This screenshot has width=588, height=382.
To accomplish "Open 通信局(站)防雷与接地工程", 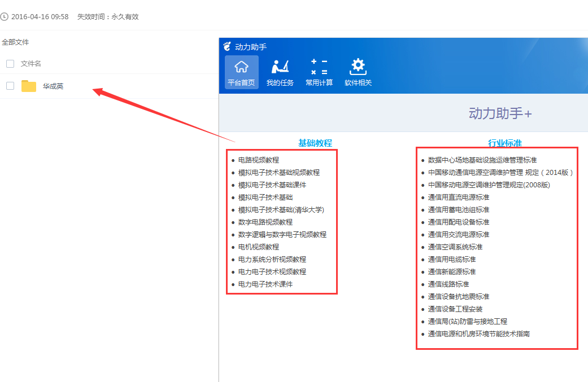I will click(x=468, y=321).
